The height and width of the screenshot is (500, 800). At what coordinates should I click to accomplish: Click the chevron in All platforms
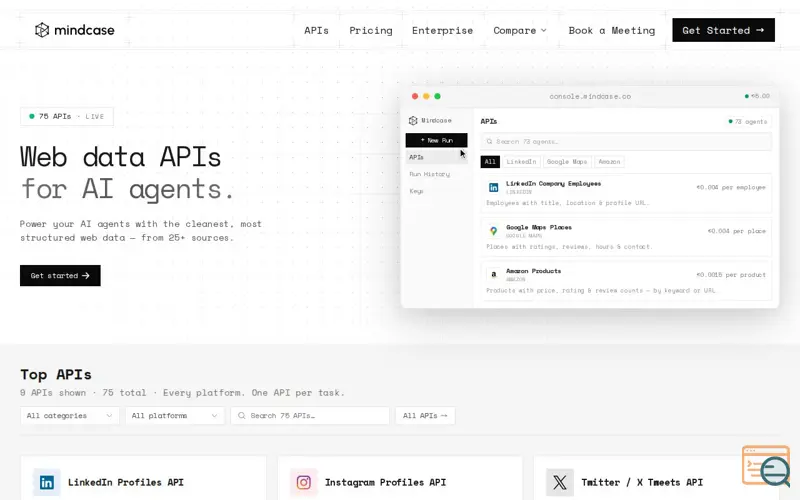[214, 415]
